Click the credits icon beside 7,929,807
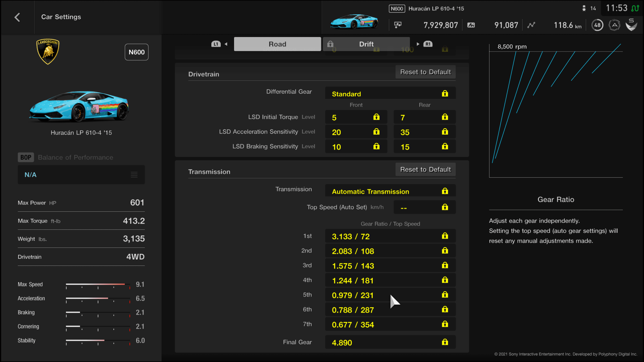 pyautogui.click(x=398, y=25)
